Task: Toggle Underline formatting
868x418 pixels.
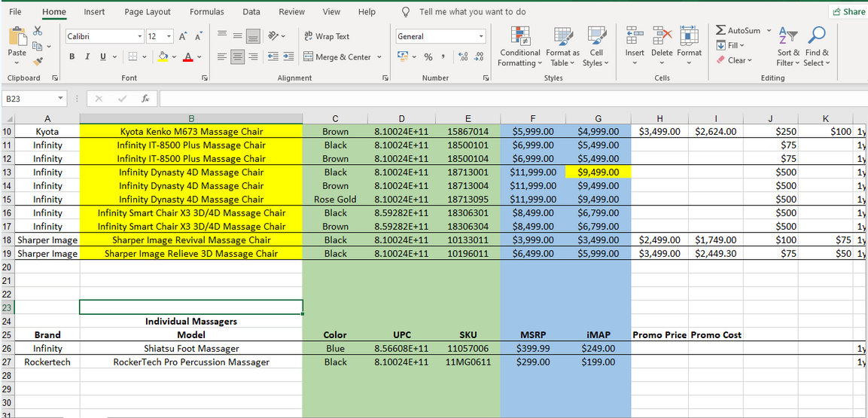Action: [103, 56]
